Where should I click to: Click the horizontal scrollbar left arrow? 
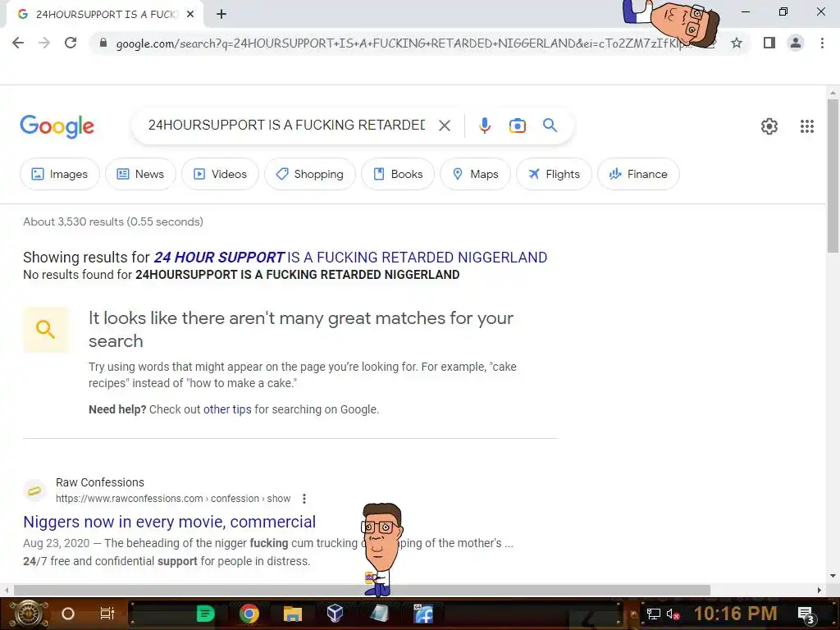point(6,591)
